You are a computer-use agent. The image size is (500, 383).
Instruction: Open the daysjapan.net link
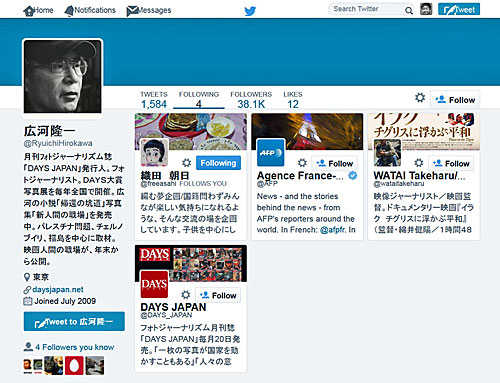tap(58, 289)
